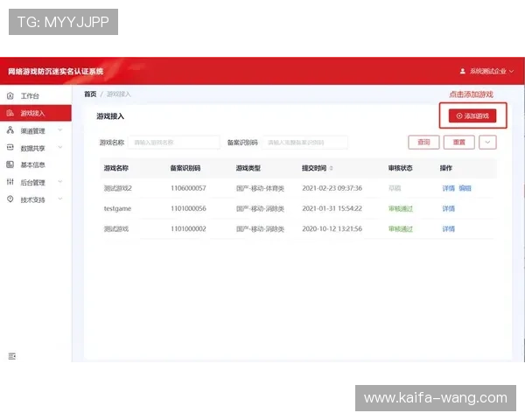Screen dimensions: 525x420
Task: Click the 后台管理 sliders icon
Action: click(x=10, y=182)
